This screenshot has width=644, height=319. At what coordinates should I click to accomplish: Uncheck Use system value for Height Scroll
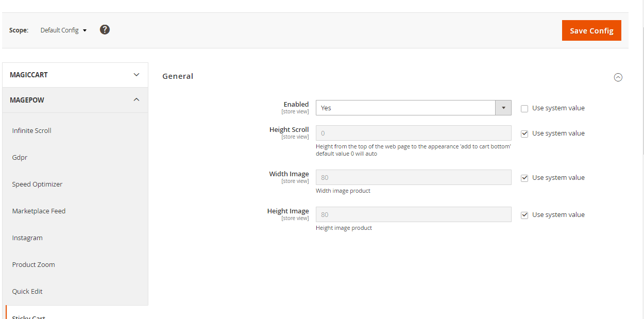click(x=524, y=133)
